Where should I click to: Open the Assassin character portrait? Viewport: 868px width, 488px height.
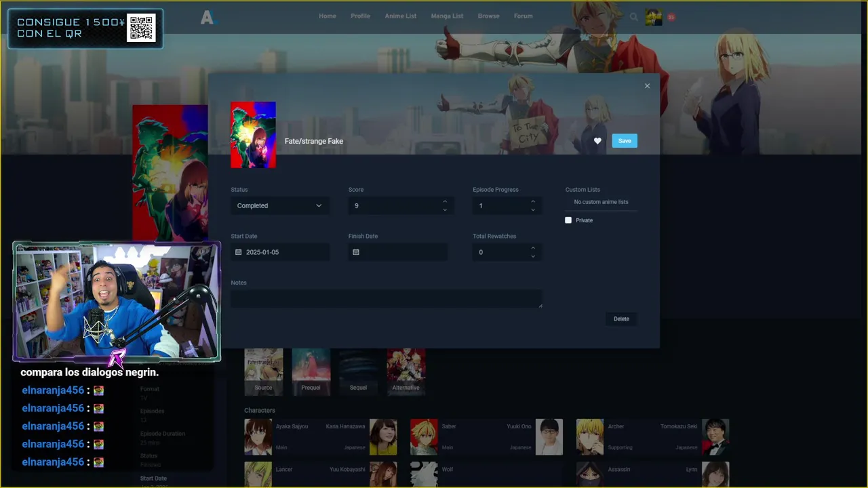coord(590,474)
